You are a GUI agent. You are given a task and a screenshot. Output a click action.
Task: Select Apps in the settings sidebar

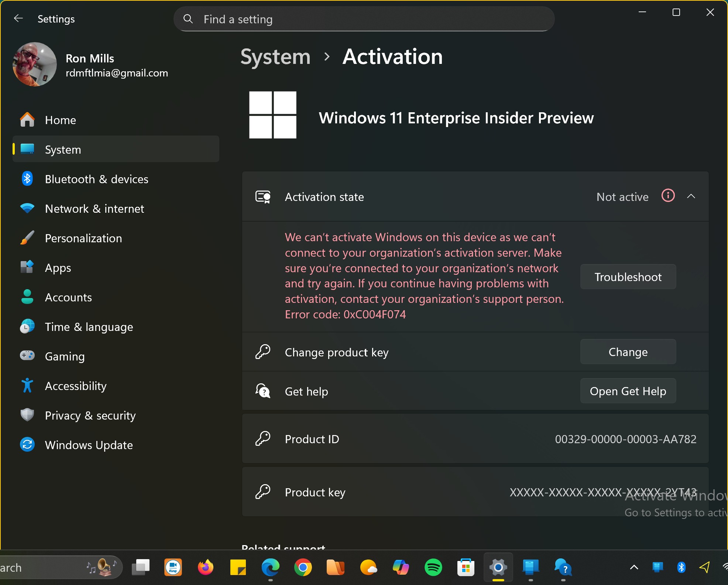tap(58, 267)
